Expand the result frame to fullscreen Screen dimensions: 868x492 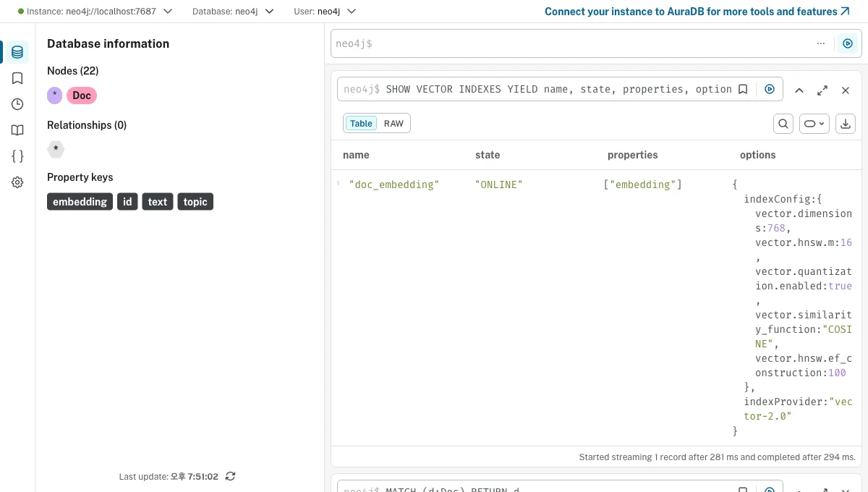822,90
